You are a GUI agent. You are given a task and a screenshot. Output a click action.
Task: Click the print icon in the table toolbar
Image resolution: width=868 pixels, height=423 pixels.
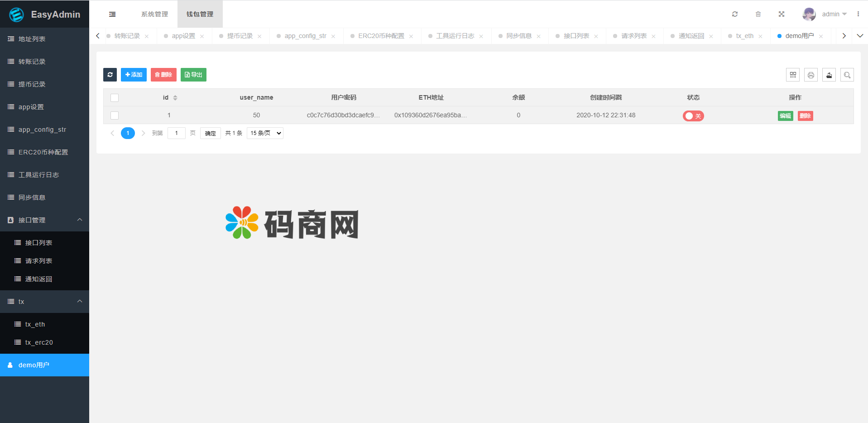(x=810, y=75)
